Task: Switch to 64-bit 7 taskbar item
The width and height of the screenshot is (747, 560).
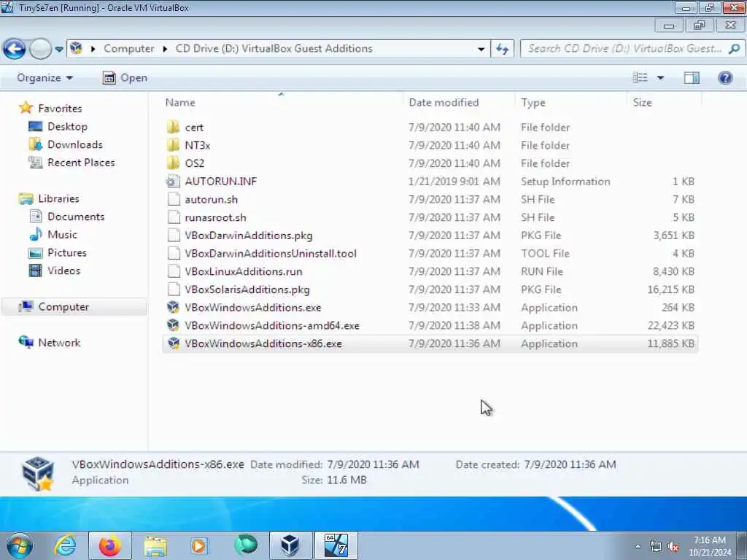Action: (x=336, y=545)
